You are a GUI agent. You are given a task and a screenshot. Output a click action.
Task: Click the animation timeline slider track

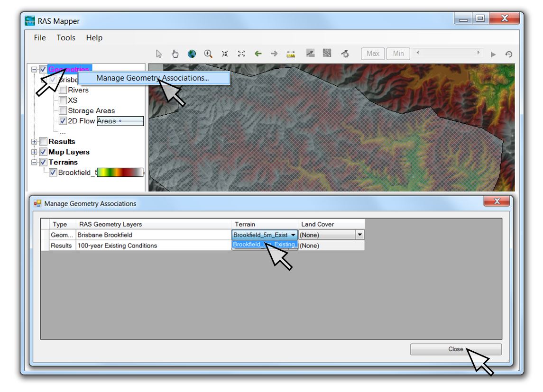448,53
